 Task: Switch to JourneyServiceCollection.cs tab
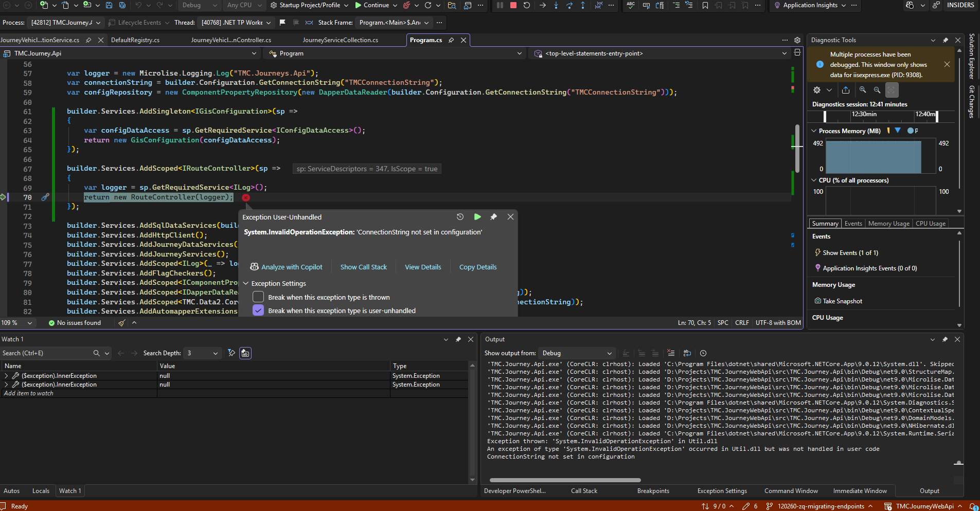click(x=340, y=40)
